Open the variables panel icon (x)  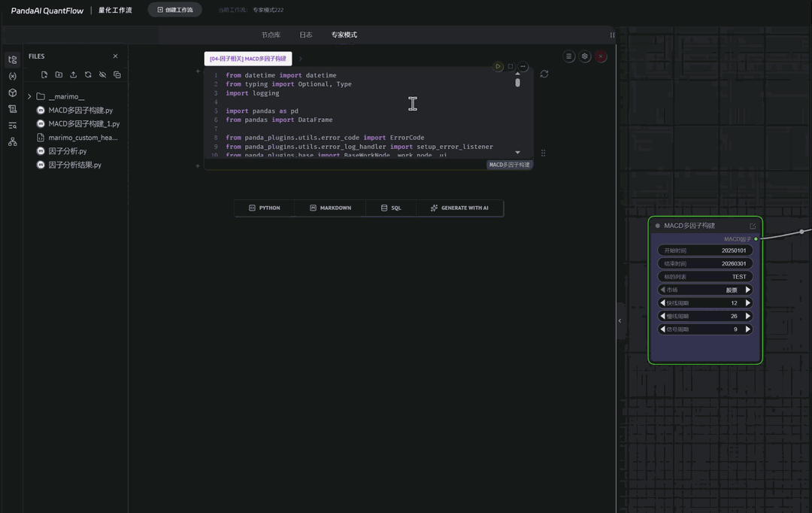coord(13,76)
